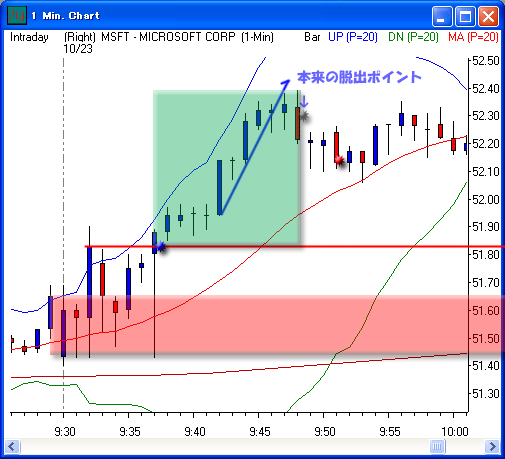
Task: Click the MSFT - MICROSOFT CORP title text
Action: [168, 37]
